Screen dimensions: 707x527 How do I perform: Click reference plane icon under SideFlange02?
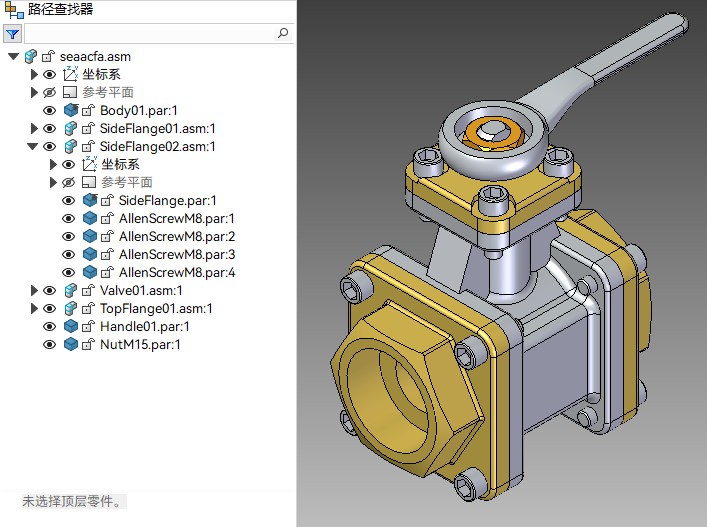coord(89,183)
